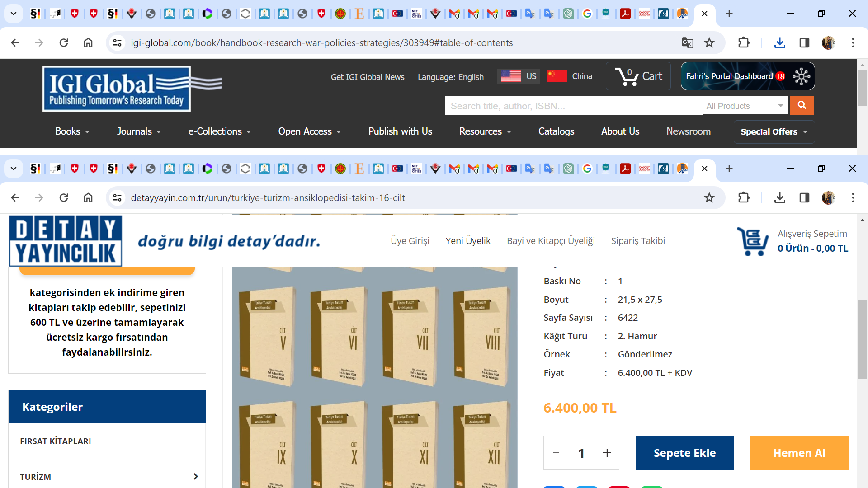Show downloads in the IGI Global window
The image size is (868, 488).
pyautogui.click(x=780, y=42)
